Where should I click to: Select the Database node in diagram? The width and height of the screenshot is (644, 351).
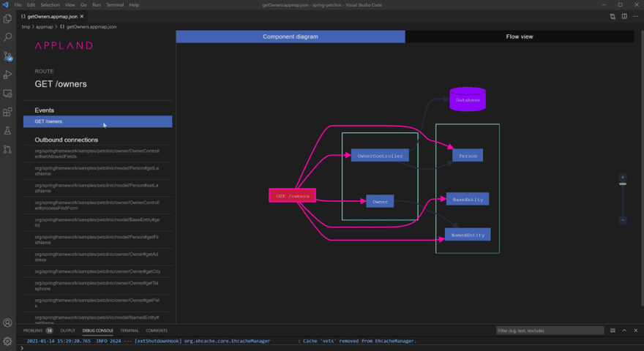[x=468, y=99]
